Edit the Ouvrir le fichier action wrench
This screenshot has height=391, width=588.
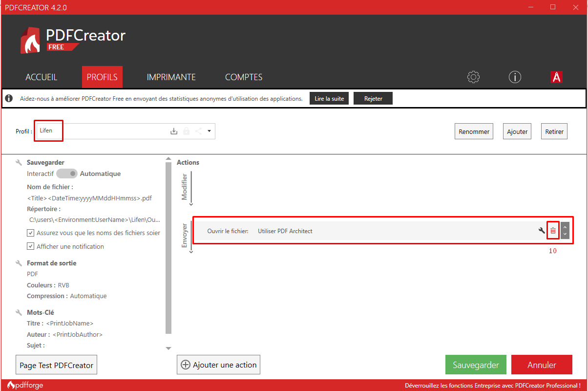point(542,231)
